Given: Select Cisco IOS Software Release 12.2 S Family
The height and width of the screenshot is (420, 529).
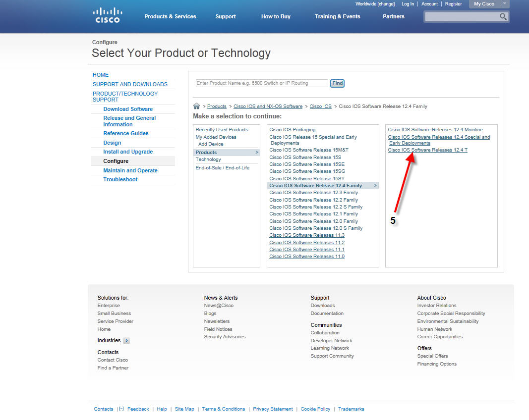Looking at the screenshot, I should pos(316,207).
